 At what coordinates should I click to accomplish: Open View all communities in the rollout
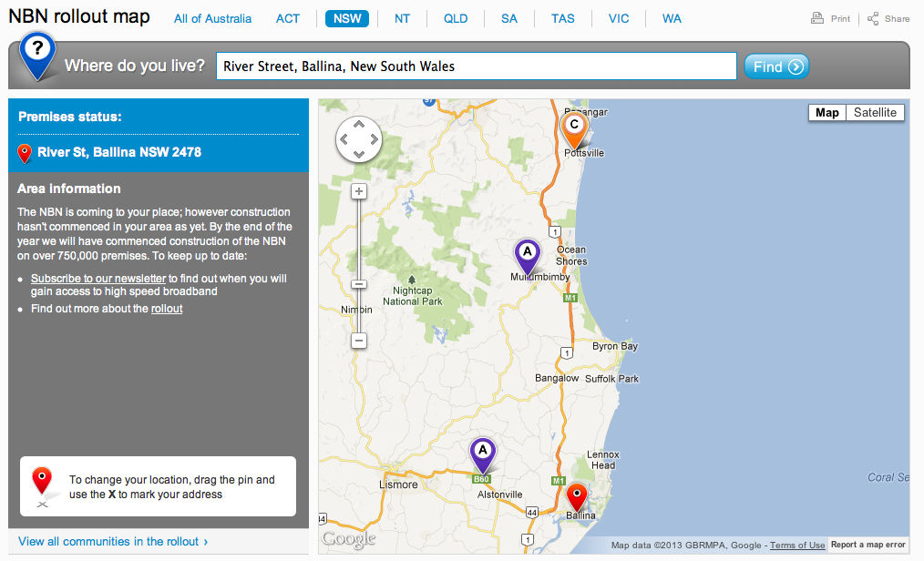tap(113, 542)
